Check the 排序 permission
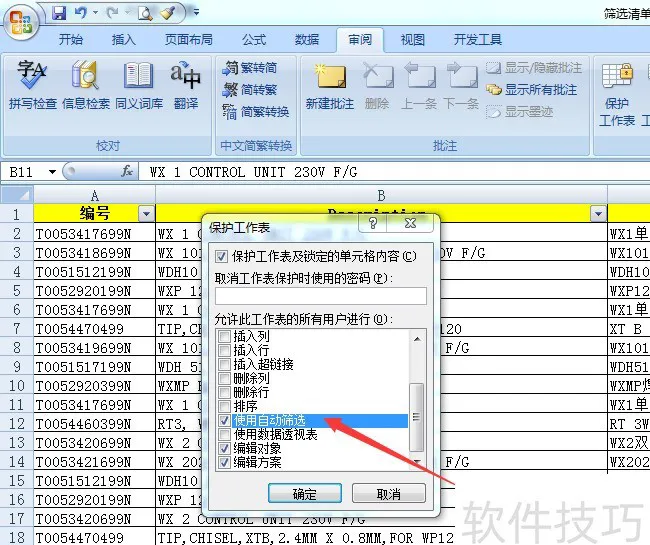This screenshot has height=545, width=650. pyautogui.click(x=224, y=406)
